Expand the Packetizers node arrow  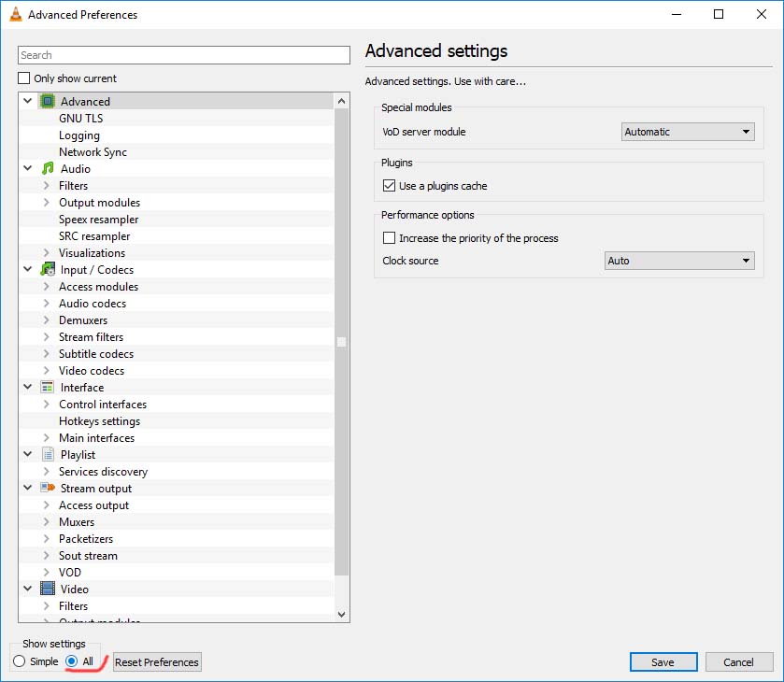tap(47, 539)
